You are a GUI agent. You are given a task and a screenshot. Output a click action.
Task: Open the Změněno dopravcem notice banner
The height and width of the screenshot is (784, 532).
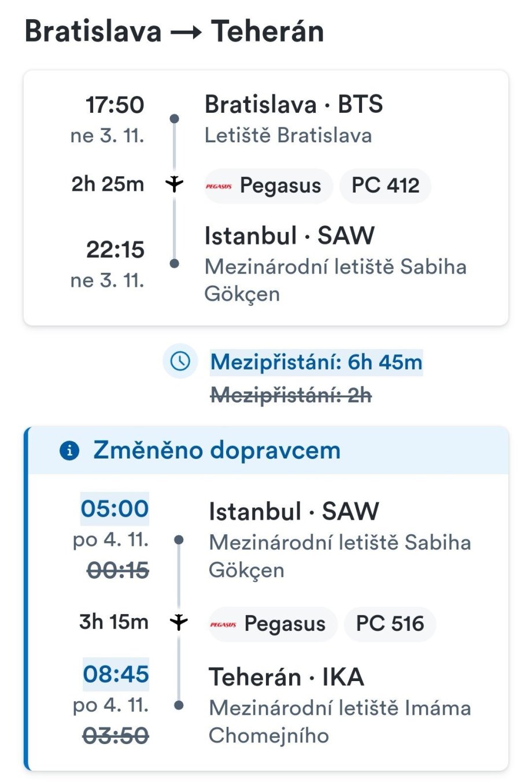(x=267, y=450)
